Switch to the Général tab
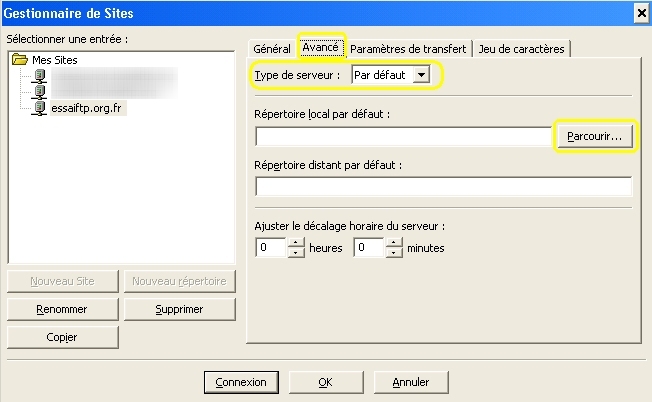This screenshot has width=652, height=402. [x=272, y=49]
